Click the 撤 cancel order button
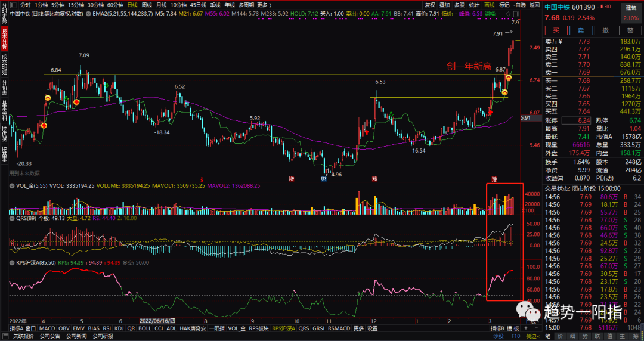The image size is (644, 341). coord(605,30)
